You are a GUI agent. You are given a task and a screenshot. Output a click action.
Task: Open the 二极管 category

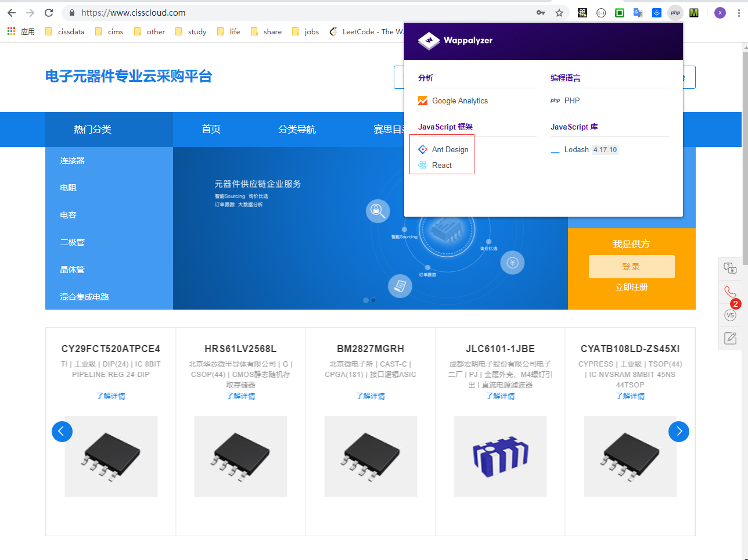[73, 242]
